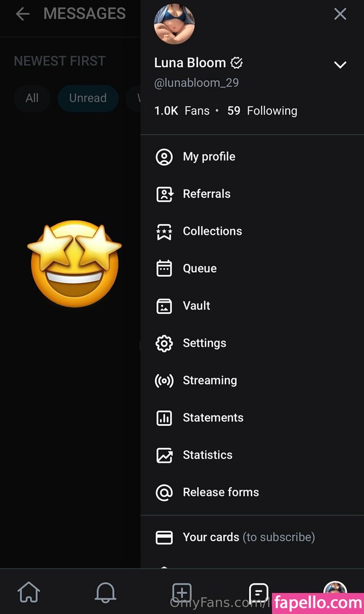Click the Streaming broadcast icon

point(164,380)
